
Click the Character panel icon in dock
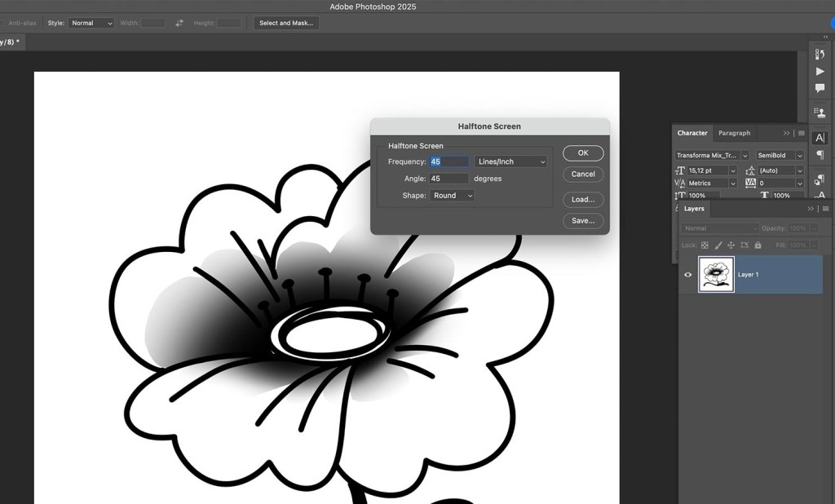[x=820, y=138]
